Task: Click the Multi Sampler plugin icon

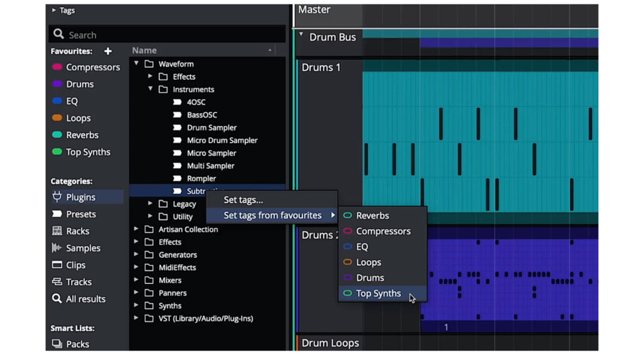Action: pos(177,165)
